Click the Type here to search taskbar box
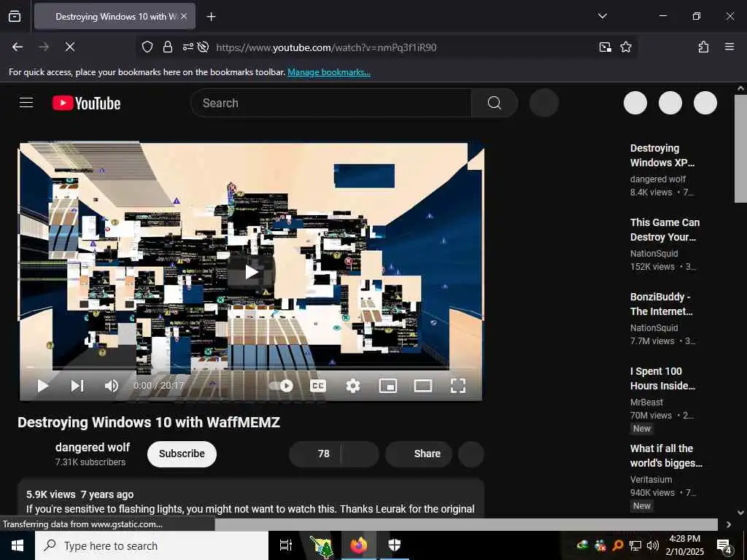 (x=152, y=545)
